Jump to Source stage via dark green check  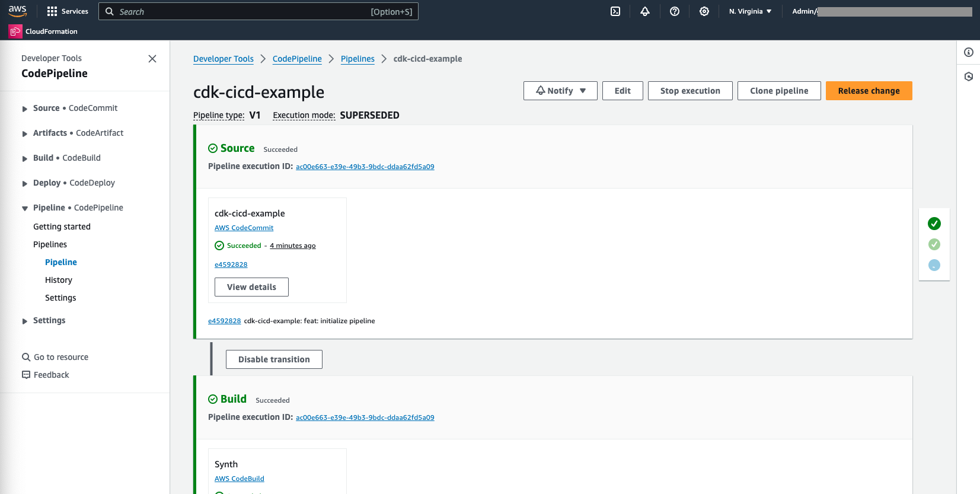[x=934, y=224]
